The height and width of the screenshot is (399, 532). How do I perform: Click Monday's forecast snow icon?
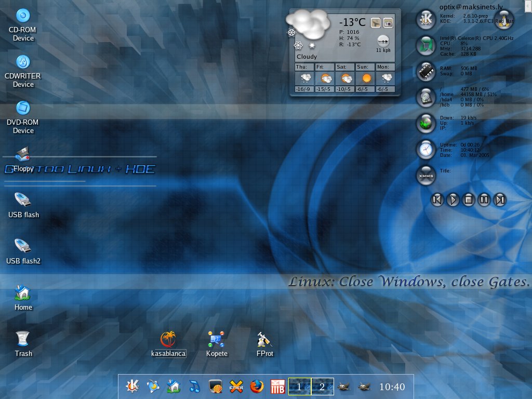click(386, 78)
